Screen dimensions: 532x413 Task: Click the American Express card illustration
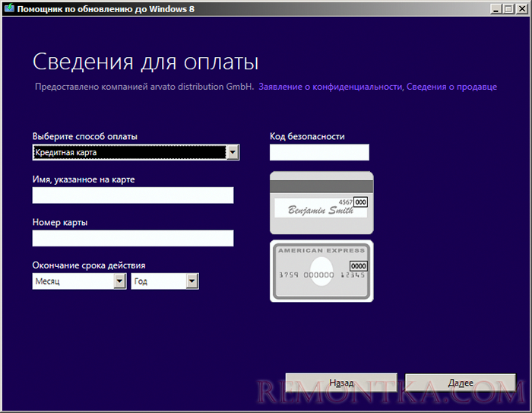321,271
